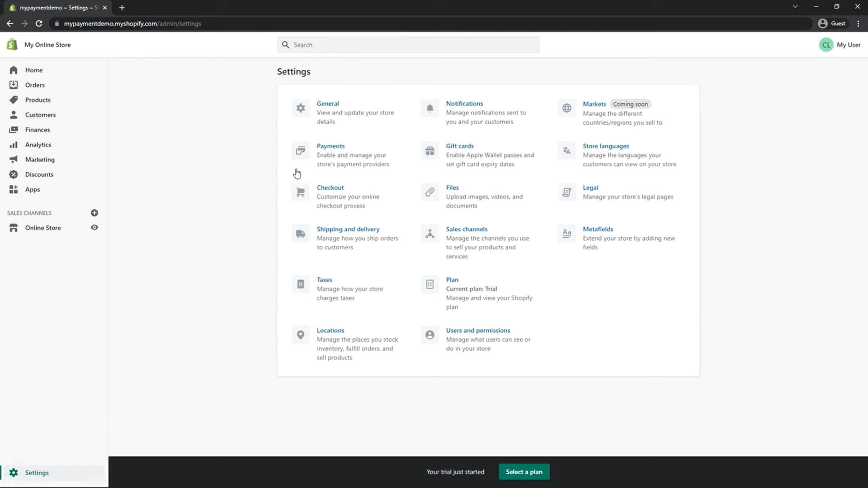This screenshot has width=868, height=488.
Task: Open the dropdown chevron in the title bar
Action: [x=795, y=6]
